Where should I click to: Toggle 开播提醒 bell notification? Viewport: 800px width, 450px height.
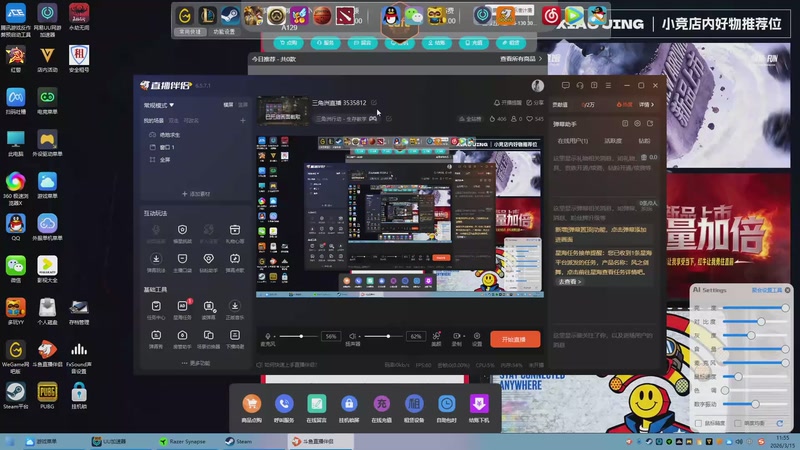point(507,103)
